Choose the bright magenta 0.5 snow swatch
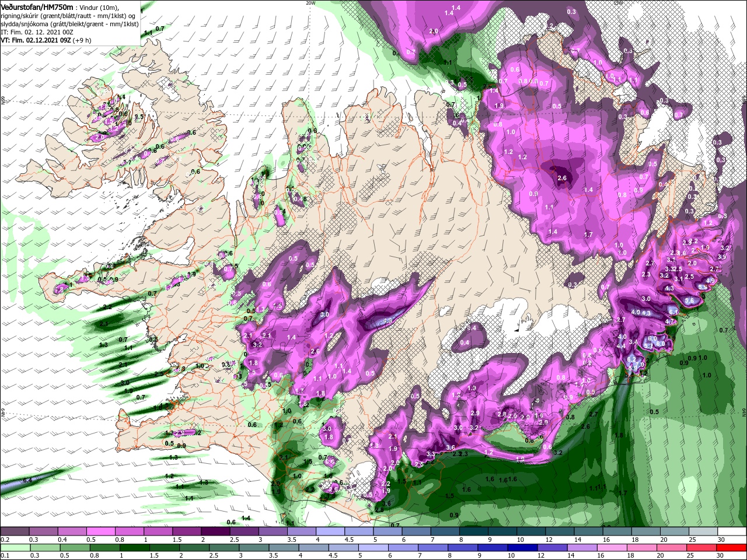The image size is (747, 560). point(100,531)
